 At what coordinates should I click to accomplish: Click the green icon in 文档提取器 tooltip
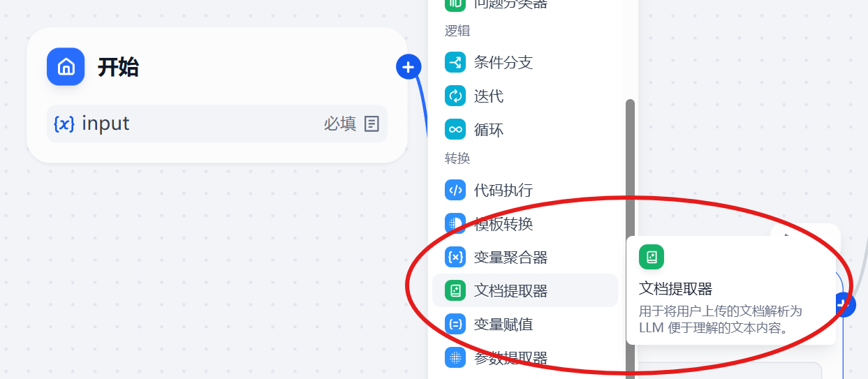pos(652,257)
